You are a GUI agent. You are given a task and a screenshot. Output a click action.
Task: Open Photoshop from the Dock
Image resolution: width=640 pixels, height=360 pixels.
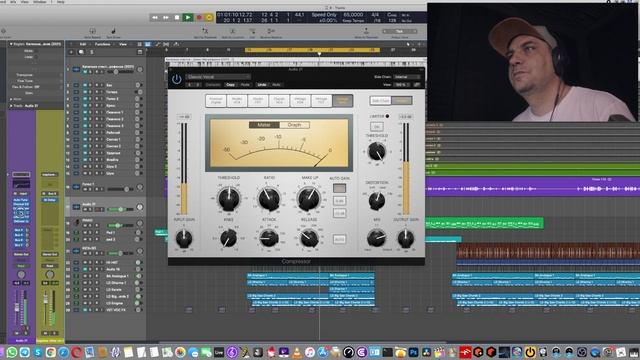click(413, 352)
